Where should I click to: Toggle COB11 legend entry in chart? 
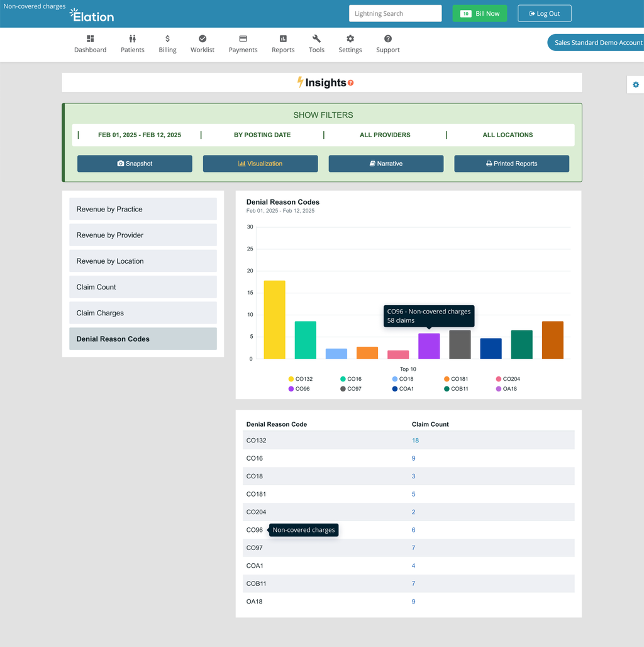pyautogui.click(x=456, y=389)
